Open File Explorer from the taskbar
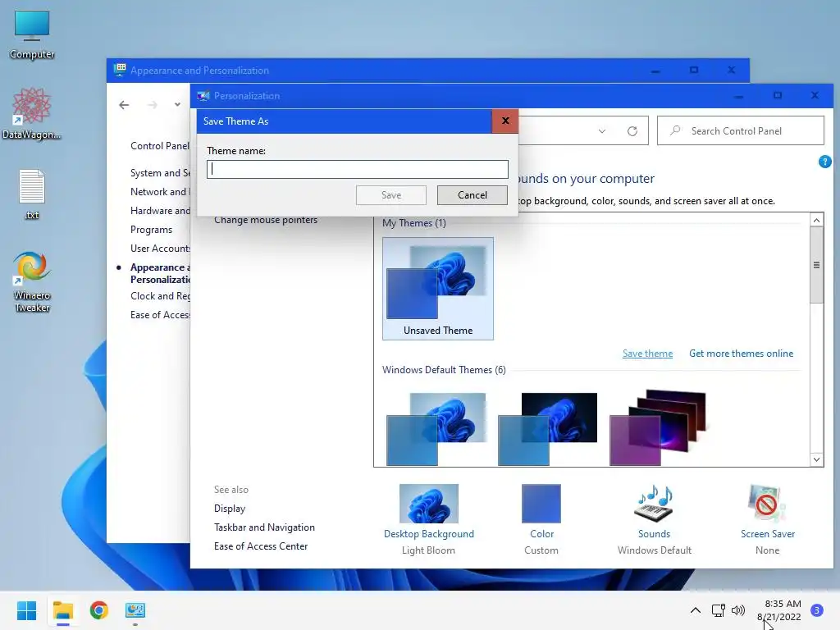The image size is (840, 630). point(62,610)
